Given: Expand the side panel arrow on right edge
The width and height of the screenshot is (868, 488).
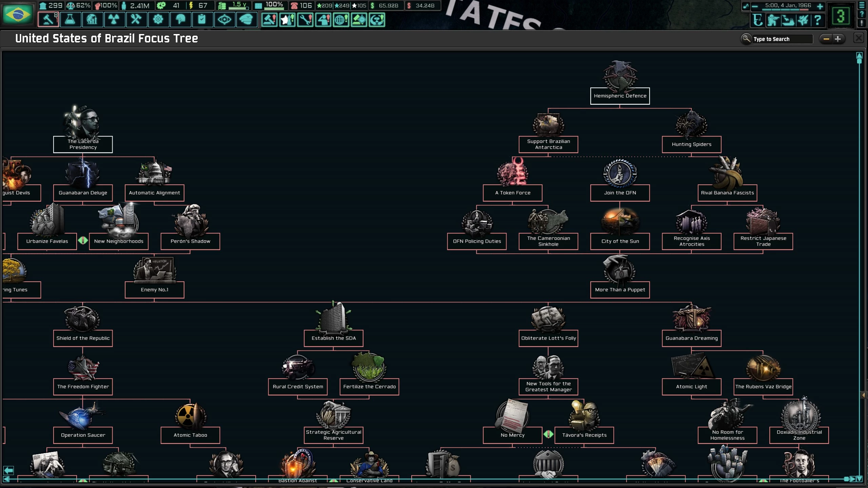Looking at the screenshot, I should click(863, 395).
